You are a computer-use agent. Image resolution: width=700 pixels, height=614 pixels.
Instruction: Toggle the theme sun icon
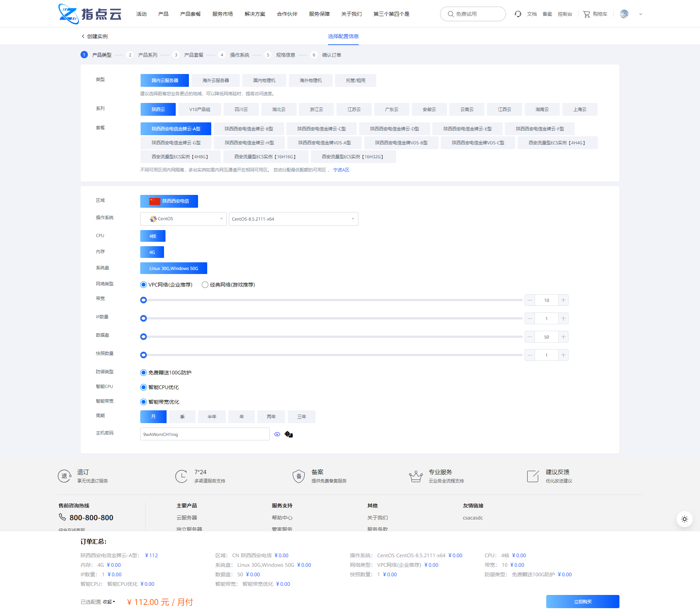click(684, 519)
